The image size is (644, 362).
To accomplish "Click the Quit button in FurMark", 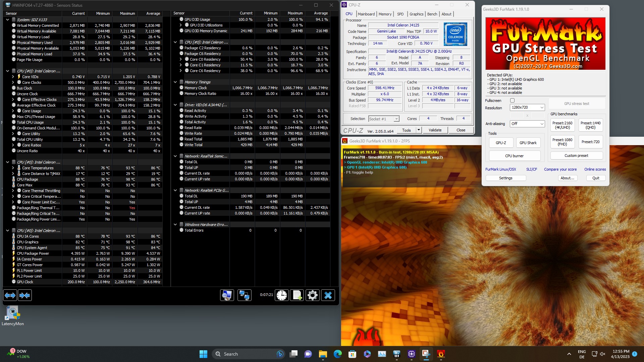I will [x=596, y=178].
